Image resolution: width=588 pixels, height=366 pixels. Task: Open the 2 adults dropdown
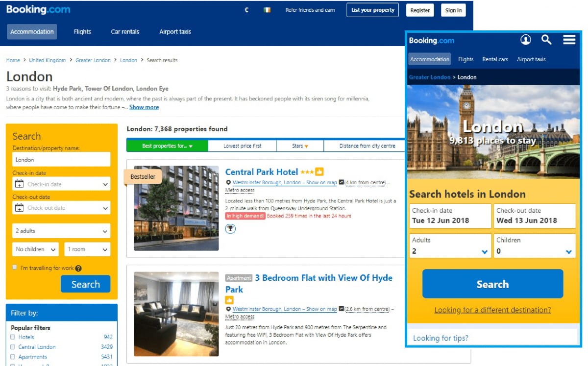pos(61,231)
